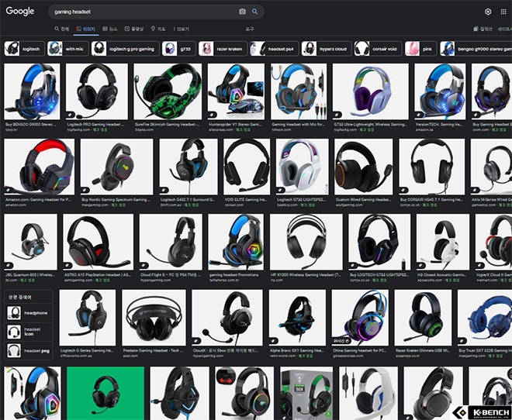512x420 pixels.
Task: Open the white Logitech G733 LIGHTSPEED image
Action: pyautogui.click(x=303, y=167)
